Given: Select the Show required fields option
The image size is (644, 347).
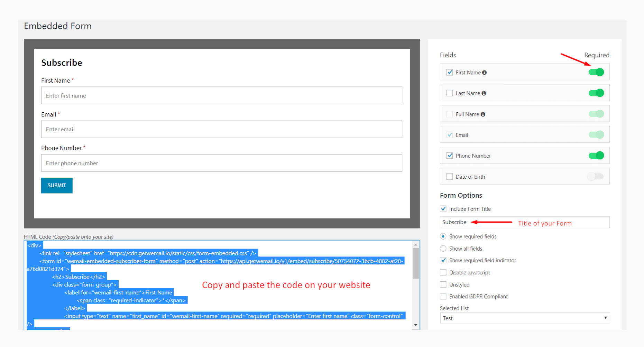Looking at the screenshot, I should click(x=443, y=236).
